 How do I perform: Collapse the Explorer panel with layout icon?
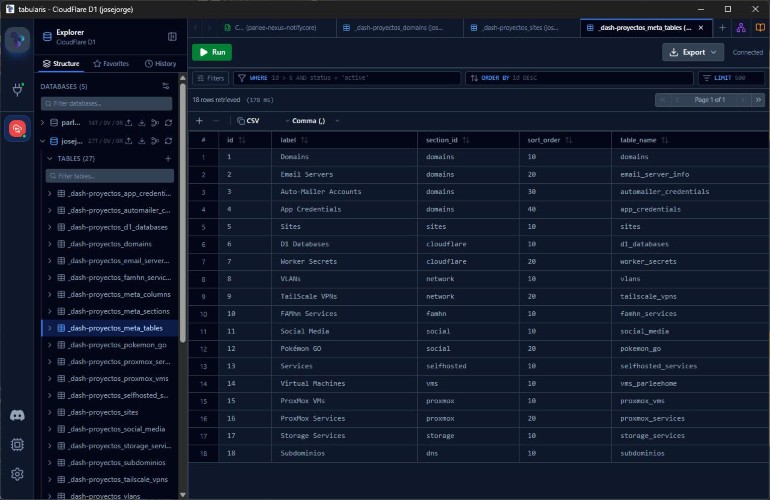pyautogui.click(x=172, y=37)
